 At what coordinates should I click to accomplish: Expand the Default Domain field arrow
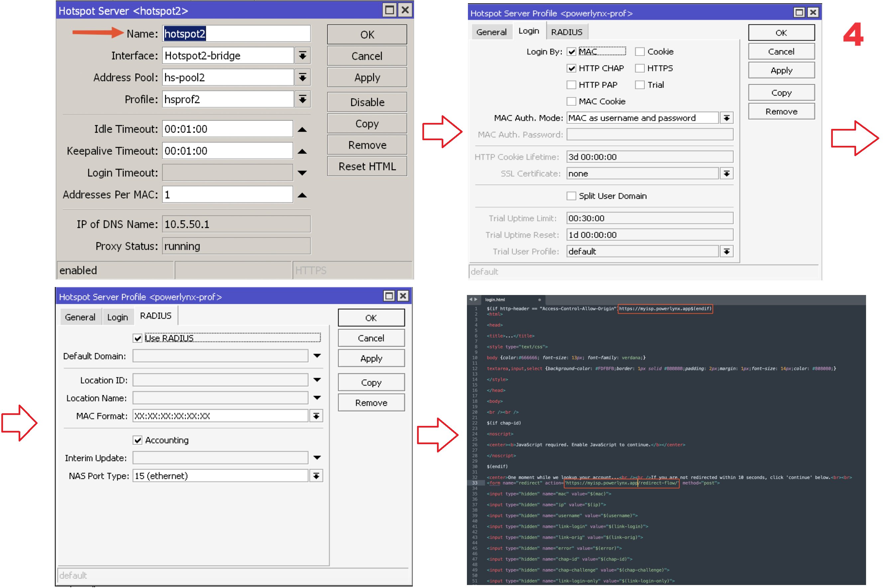point(317,356)
